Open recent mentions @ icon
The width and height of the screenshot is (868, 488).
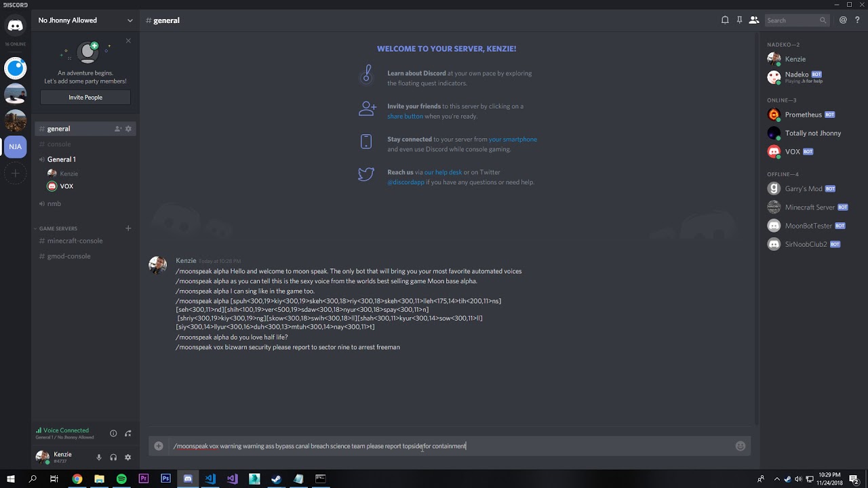point(843,20)
